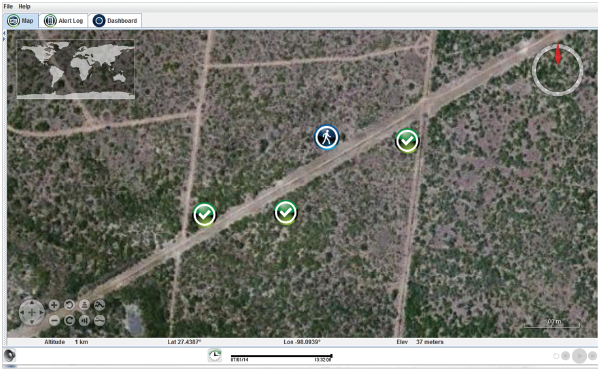Click the pitch up tilt control

click(x=84, y=305)
